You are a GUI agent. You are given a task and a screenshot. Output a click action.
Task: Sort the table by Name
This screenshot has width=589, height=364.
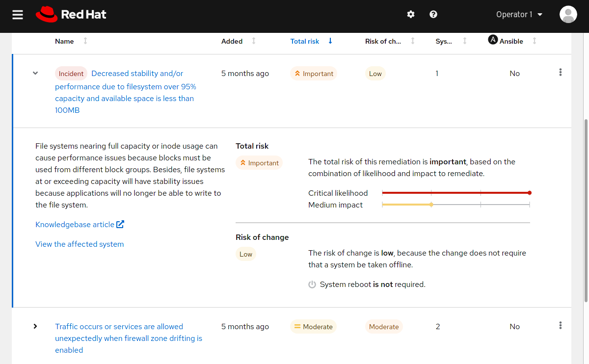pyautogui.click(x=64, y=41)
